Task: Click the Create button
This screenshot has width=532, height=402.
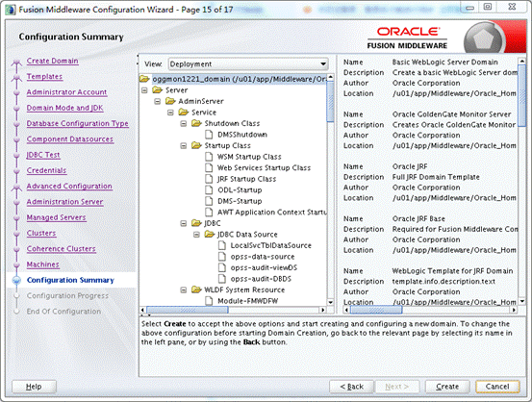Action: click(x=447, y=387)
